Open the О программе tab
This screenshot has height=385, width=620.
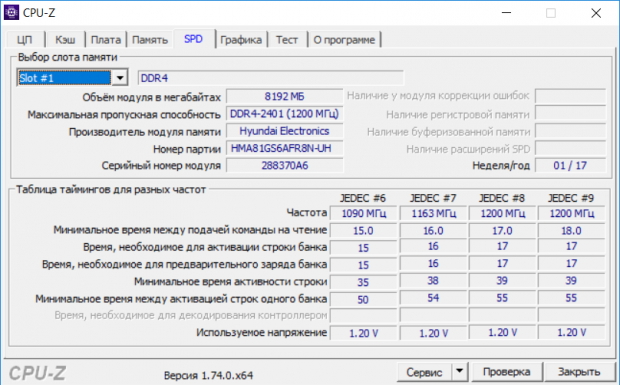(344, 40)
